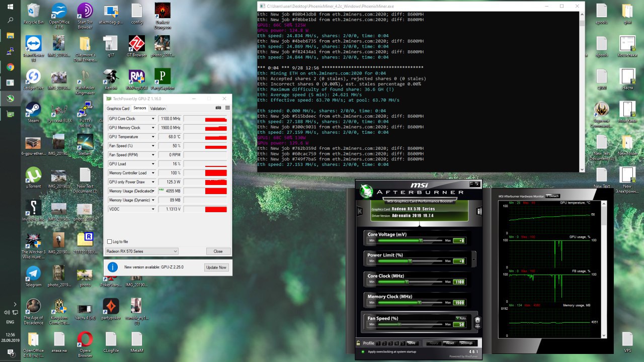Select the RMPrepUSB desktop icon

click(x=136, y=79)
